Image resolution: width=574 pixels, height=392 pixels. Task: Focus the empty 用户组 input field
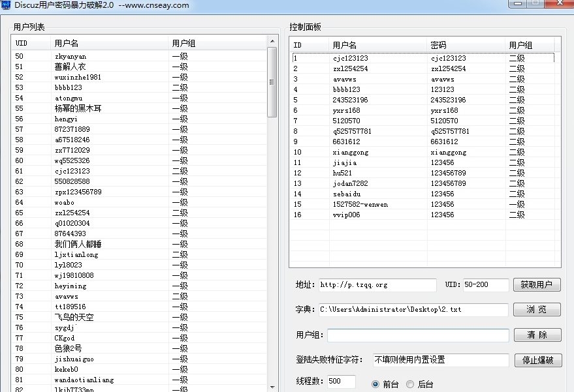418,335
